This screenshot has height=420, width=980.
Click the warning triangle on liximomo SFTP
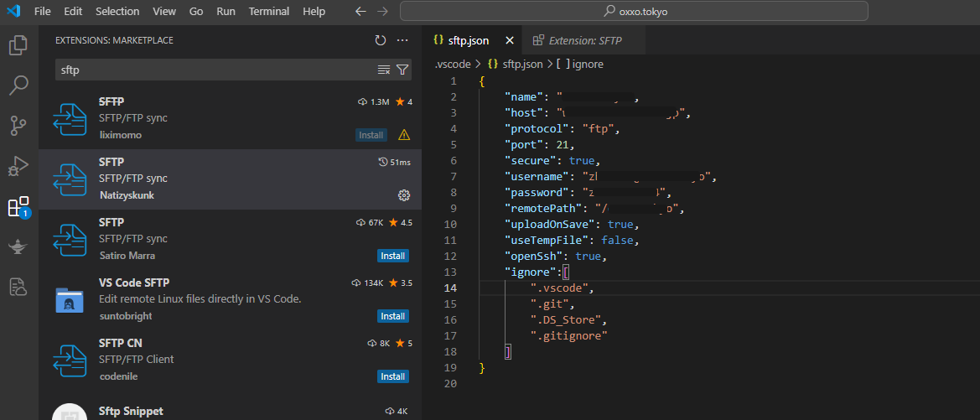click(404, 134)
